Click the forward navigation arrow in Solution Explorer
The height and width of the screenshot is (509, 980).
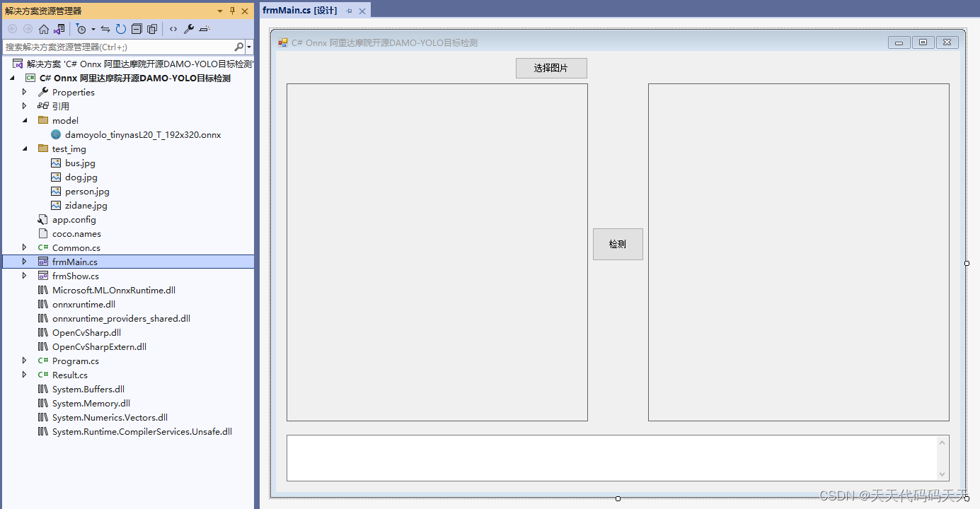pos(28,29)
